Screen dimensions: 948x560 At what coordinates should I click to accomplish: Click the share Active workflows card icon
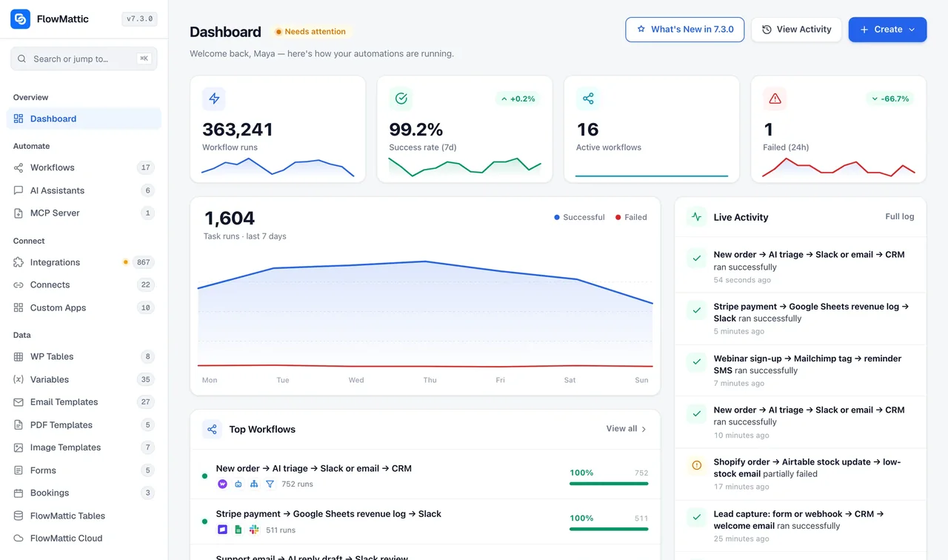588,99
